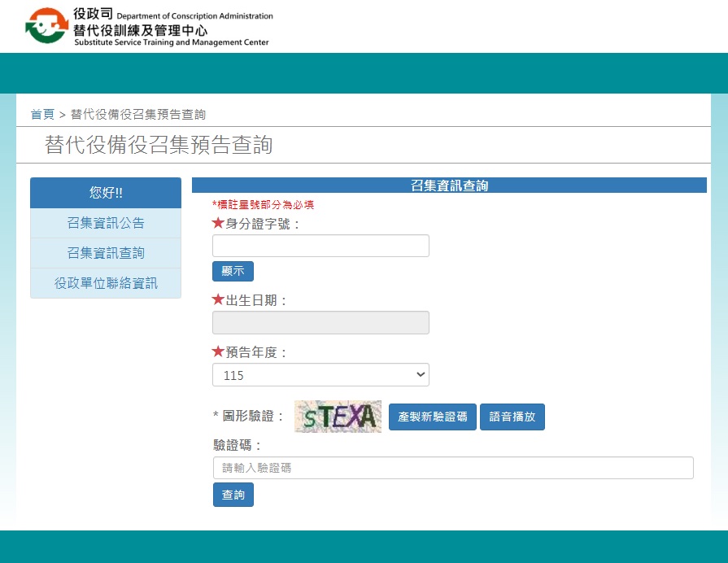
Task: Focus the 請輸入驗證碼 input box
Action: (453, 467)
